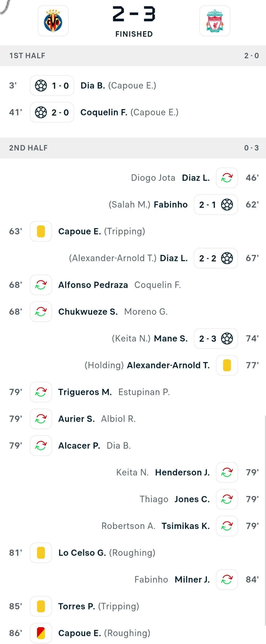
Task: Tap the 41' goal icon showing 2-0
Action: pyautogui.click(x=41, y=112)
